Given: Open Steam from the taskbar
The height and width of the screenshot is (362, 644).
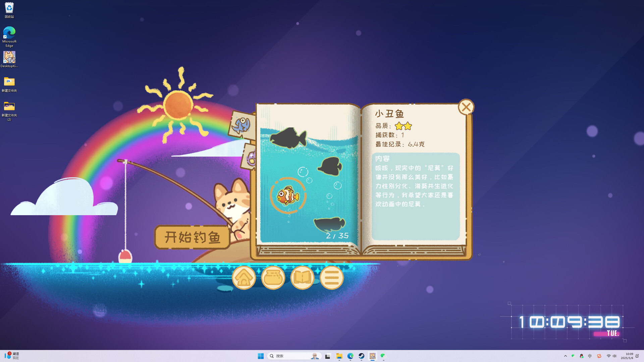Looking at the screenshot, I should click(361, 356).
